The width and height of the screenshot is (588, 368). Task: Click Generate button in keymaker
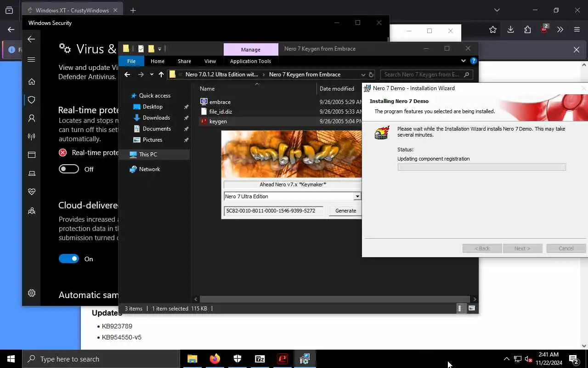(345, 211)
